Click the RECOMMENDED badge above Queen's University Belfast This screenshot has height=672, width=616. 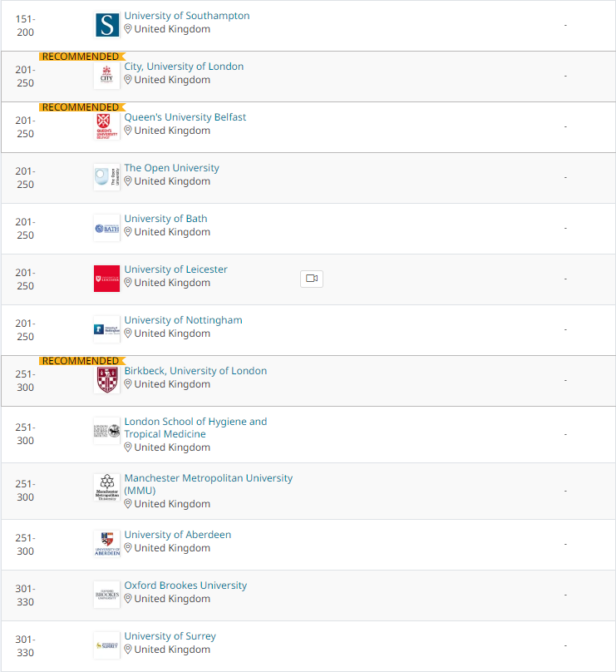coord(81,107)
